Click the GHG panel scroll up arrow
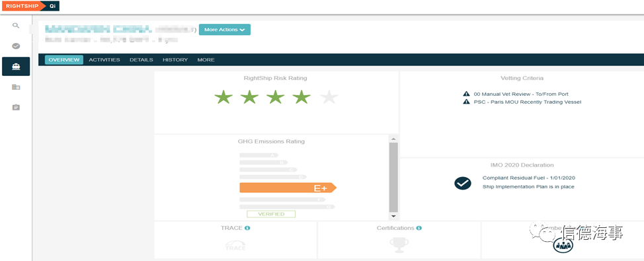The height and width of the screenshot is (261, 644). [x=393, y=139]
